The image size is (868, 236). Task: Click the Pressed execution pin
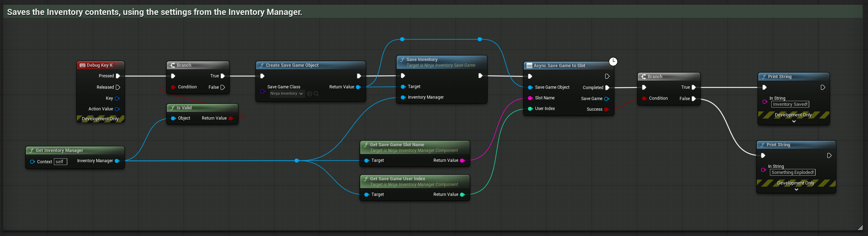pyautogui.click(x=118, y=76)
